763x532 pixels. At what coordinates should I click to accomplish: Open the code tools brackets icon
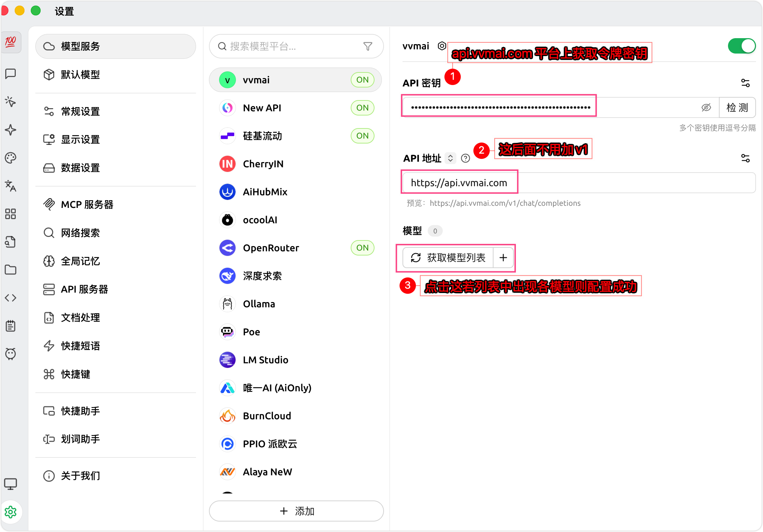(10, 298)
